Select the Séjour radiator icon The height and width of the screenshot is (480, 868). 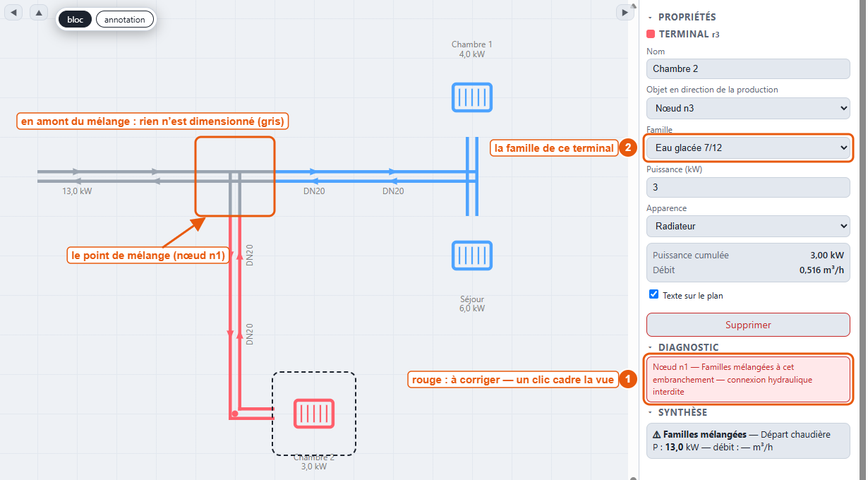pos(471,256)
